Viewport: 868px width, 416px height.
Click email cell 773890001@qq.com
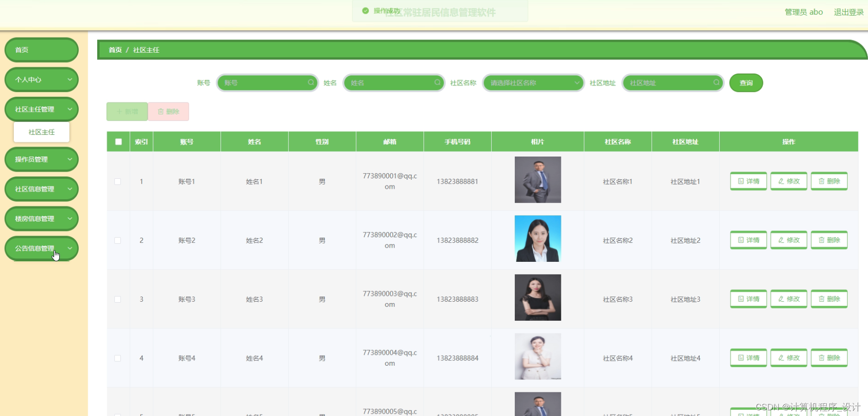(x=390, y=181)
